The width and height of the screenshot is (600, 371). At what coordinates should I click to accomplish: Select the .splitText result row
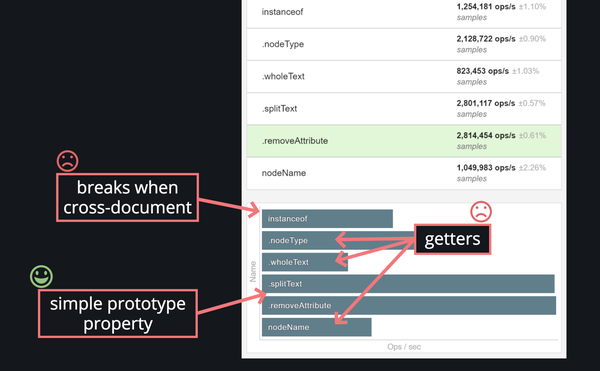coord(404,109)
